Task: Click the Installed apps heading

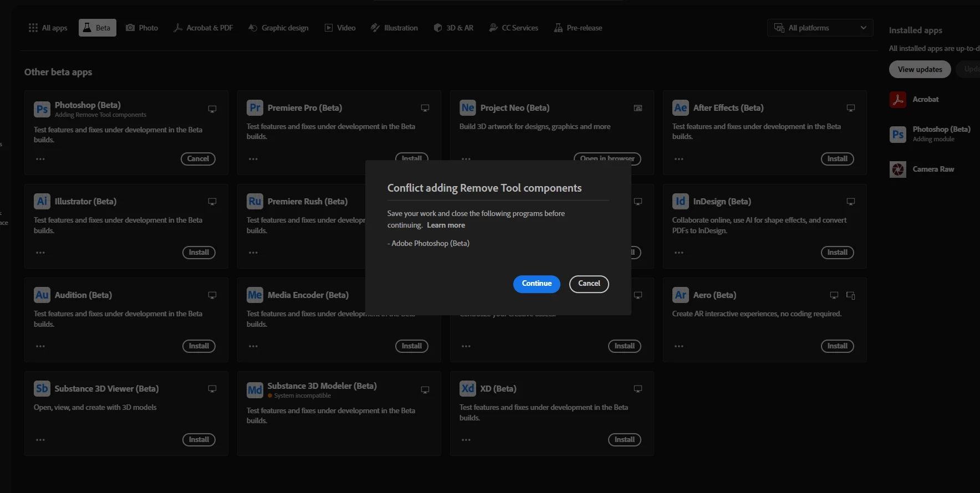Action: click(x=915, y=30)
